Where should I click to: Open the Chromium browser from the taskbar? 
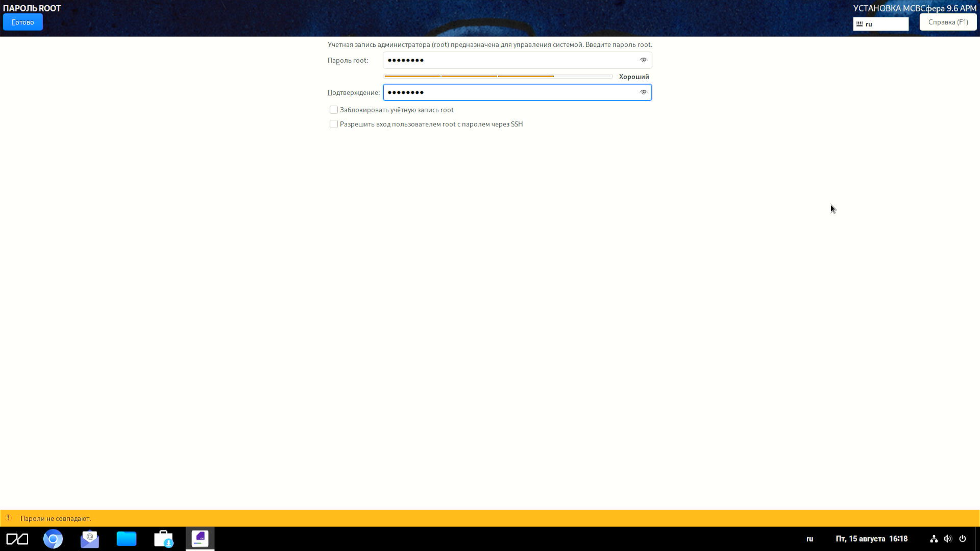[x=53, y=539]
